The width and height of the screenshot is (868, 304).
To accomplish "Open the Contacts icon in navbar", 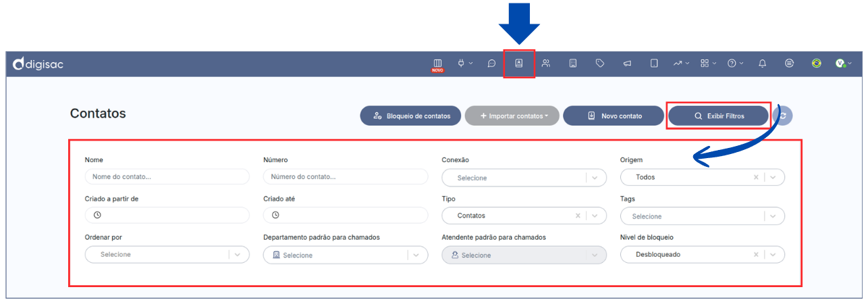I will click(x=519, y=64).
